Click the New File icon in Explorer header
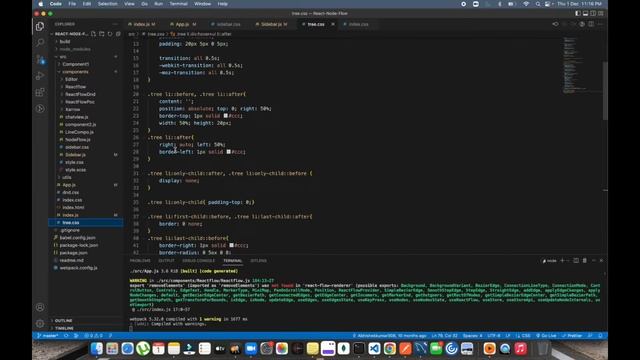 coord(93,34)
